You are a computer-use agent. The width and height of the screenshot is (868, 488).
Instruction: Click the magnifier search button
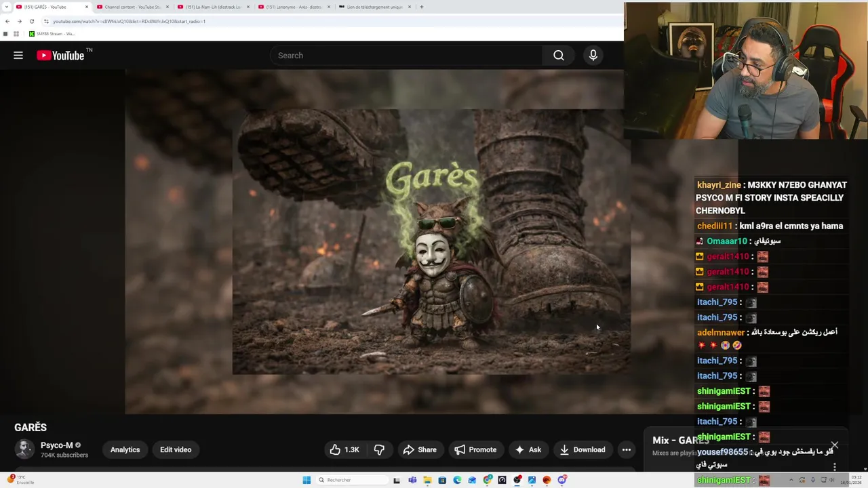[x=559, y=56]
